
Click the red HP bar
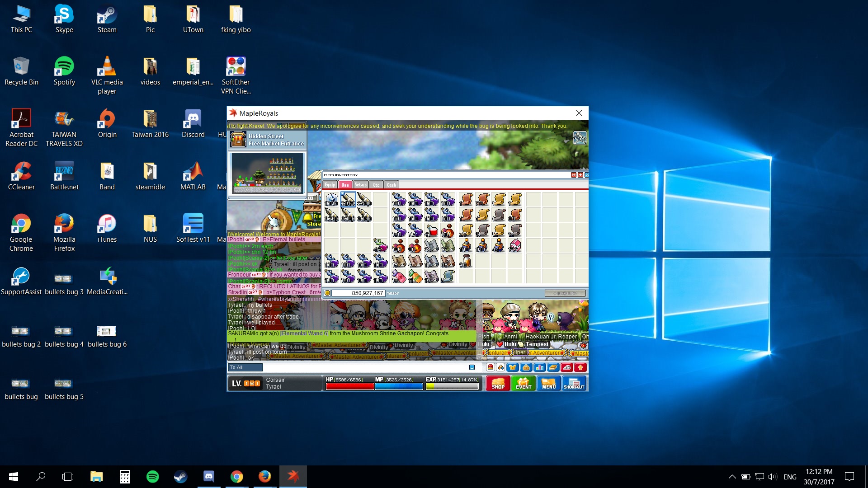(x=350, y=386)
